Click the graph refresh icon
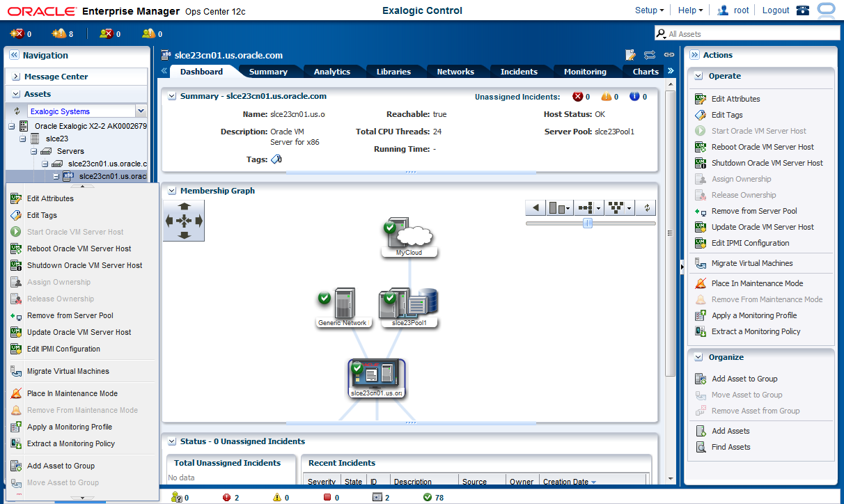Image resolution: width=844 pixels, height=504 pixels. pyautogui.click(x=647, y=207)
